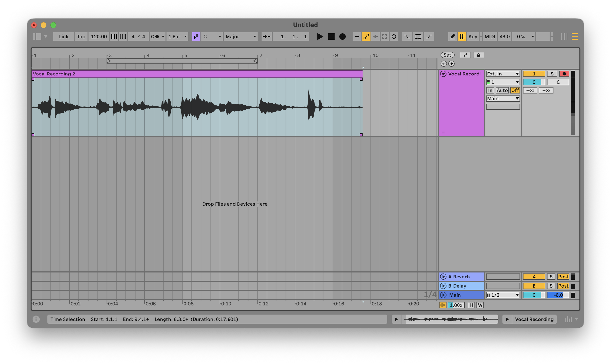Toggle the Optimize Arrangement Height H button

[x=471, y=305]
